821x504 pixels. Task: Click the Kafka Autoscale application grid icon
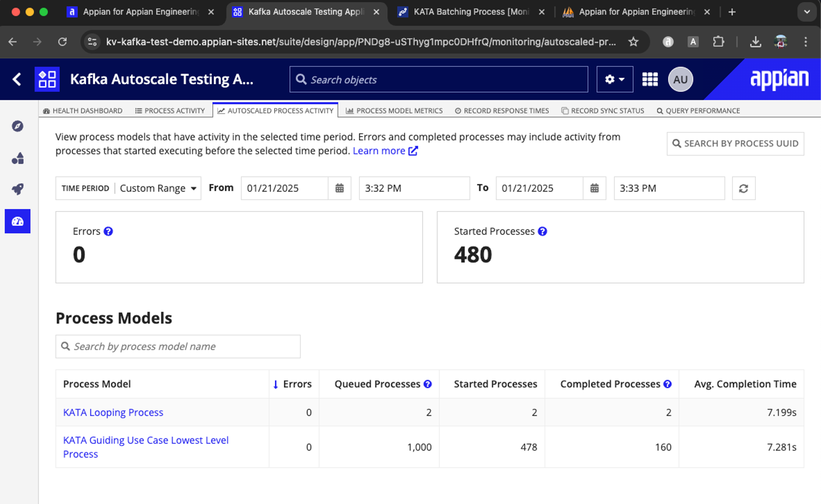(x=47, y=79)
